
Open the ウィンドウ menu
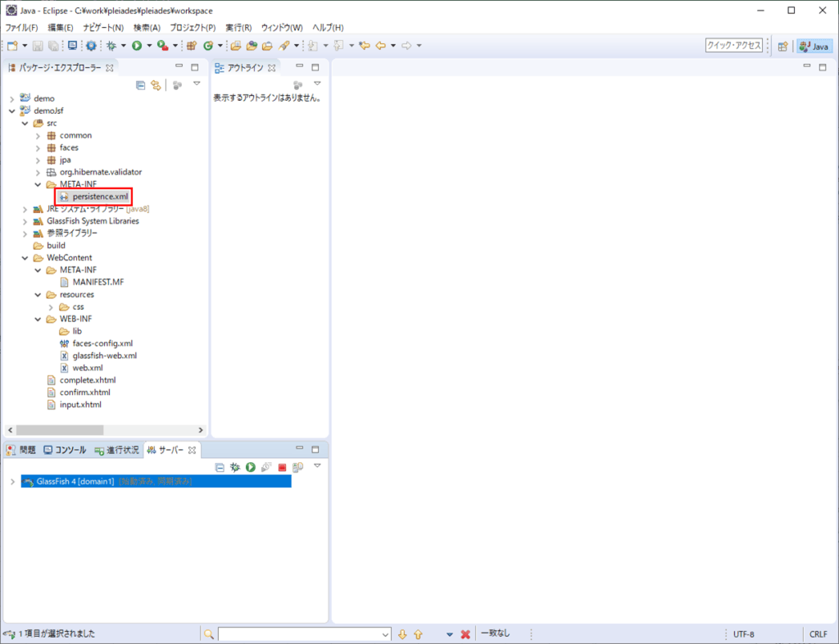281,27
